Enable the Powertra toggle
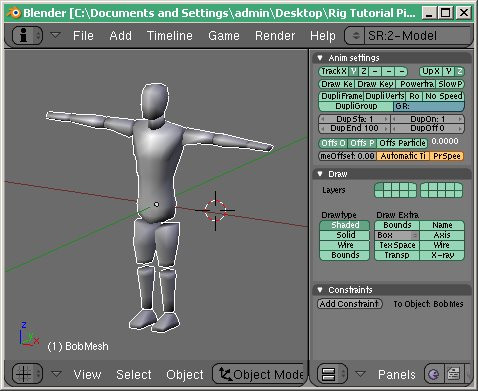This screenshot has width=478, height=391. [x=417, y=84]
